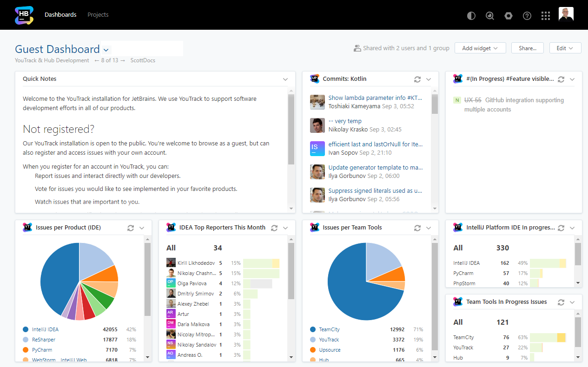Click the Commits: Kotlin widget scrollbar
The width and height of the screenshot is (588, 367).
pyautogui.click(x=435, y=105)
